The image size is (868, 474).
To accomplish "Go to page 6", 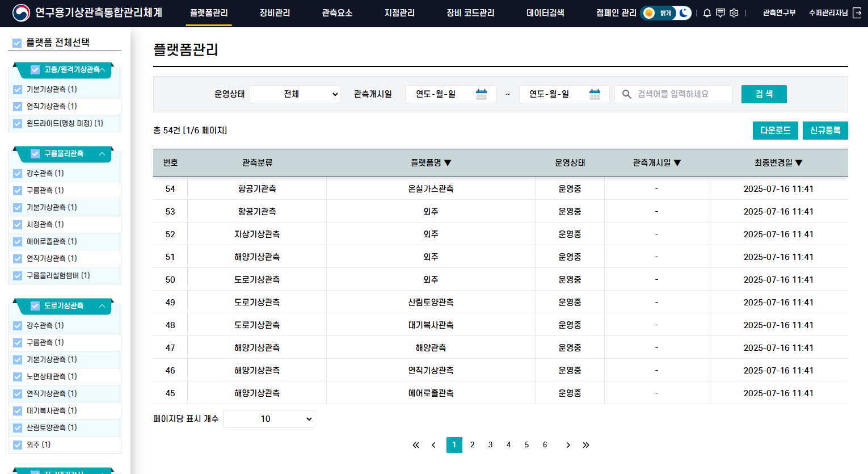I will tap(545, 445).
